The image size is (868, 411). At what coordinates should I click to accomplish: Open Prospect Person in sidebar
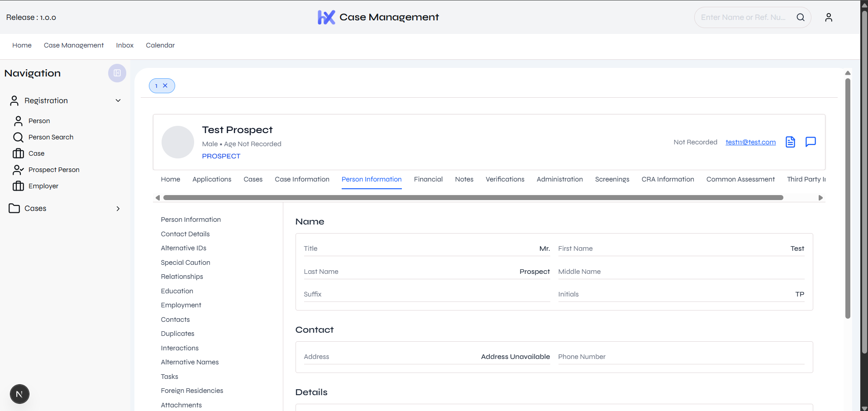pyautogui.click(x=54, y=170)
